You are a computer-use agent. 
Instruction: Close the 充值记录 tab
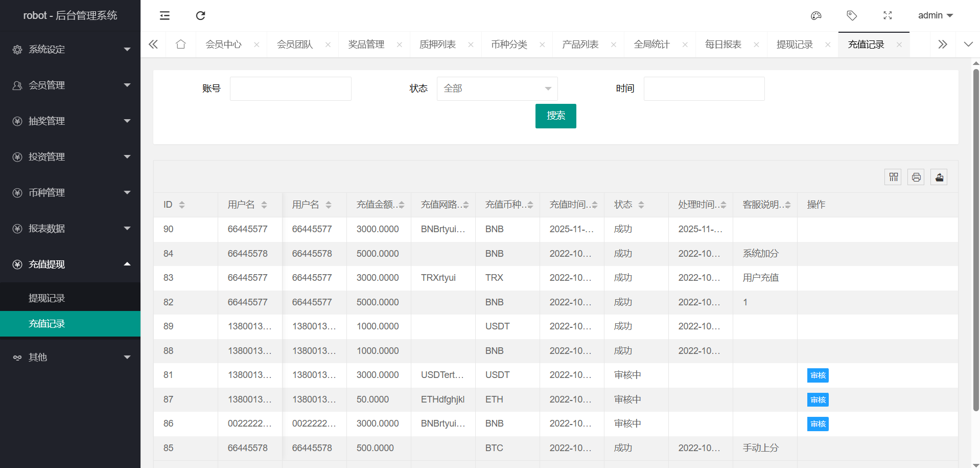pos(899,44)
